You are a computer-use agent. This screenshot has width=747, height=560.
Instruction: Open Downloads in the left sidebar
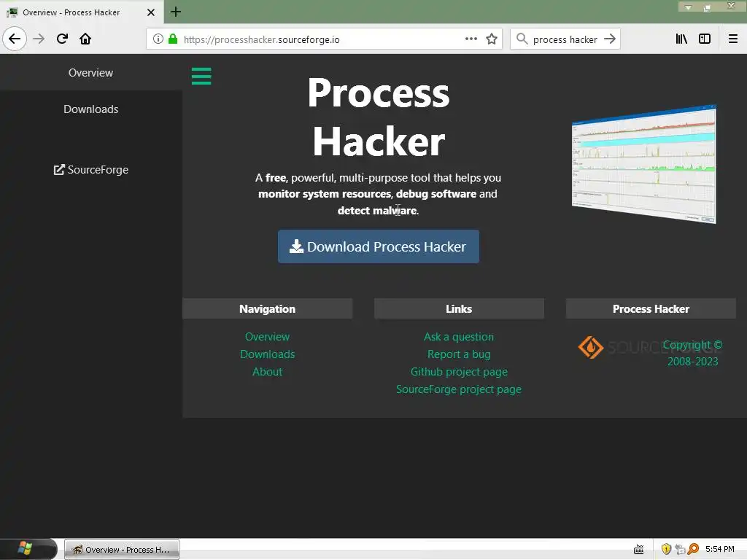(91, 109)
